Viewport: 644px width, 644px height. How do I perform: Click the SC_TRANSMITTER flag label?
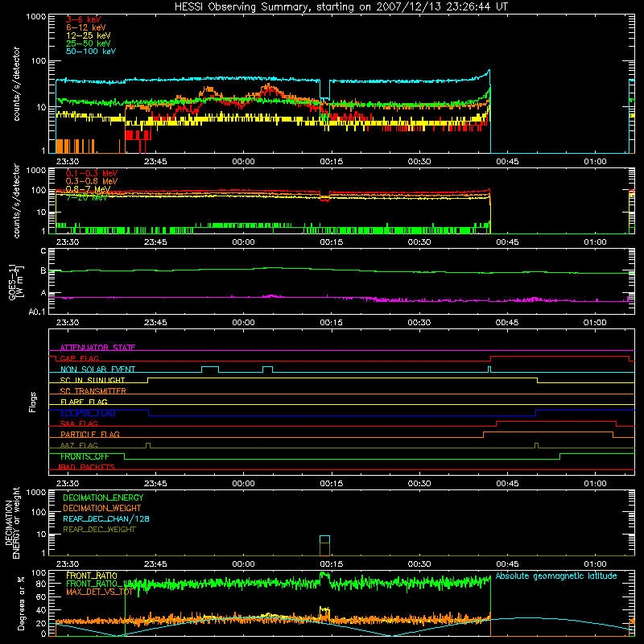click(x=93, y=390)
